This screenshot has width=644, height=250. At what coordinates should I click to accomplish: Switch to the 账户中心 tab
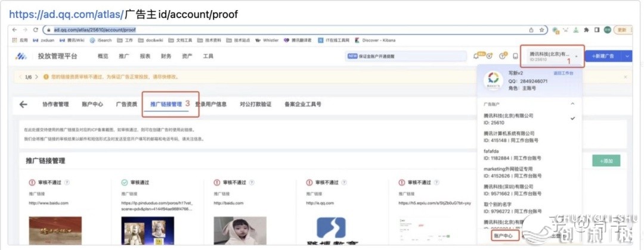coord(92,104)
